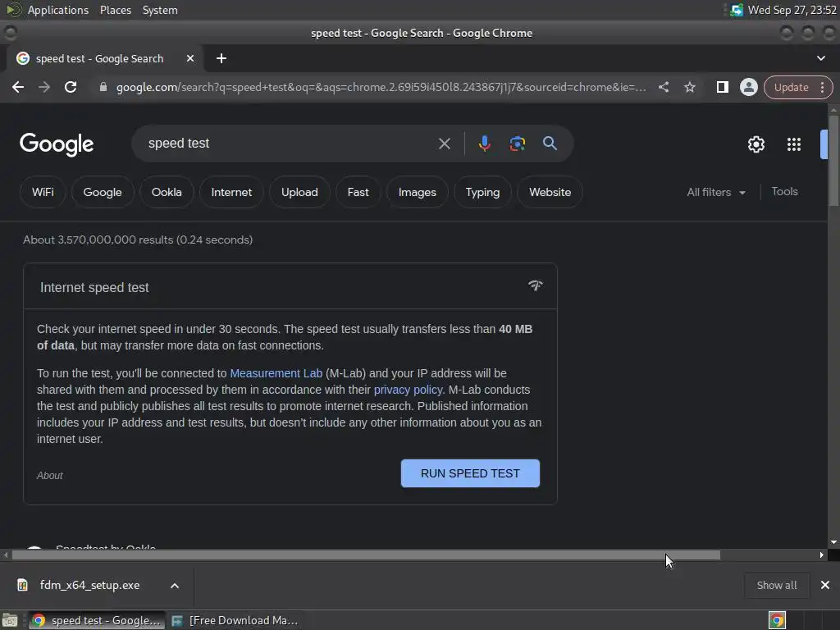Select the Fast filter chip
This screenshot has height=630, width=840.
pos(358,192)
